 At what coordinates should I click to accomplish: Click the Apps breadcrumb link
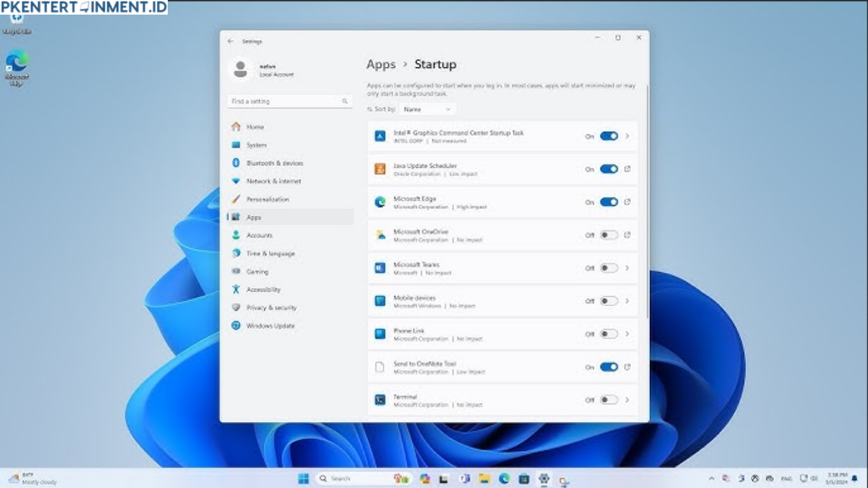(381, 64)
